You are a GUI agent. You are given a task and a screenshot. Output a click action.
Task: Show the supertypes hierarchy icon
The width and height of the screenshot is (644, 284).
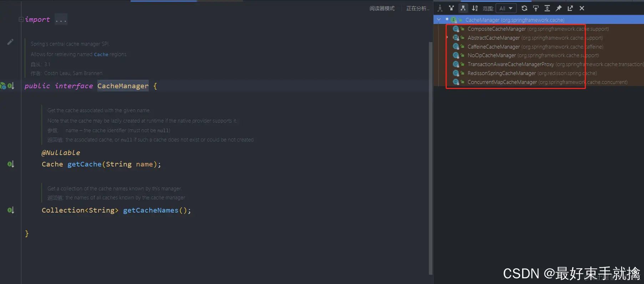(x=451, y=8)
